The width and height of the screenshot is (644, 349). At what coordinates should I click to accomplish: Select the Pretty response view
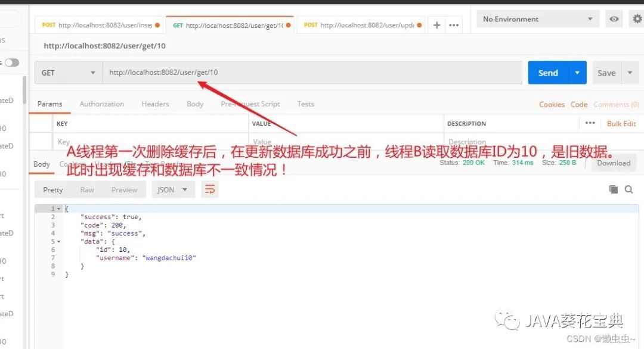[53, 189]
